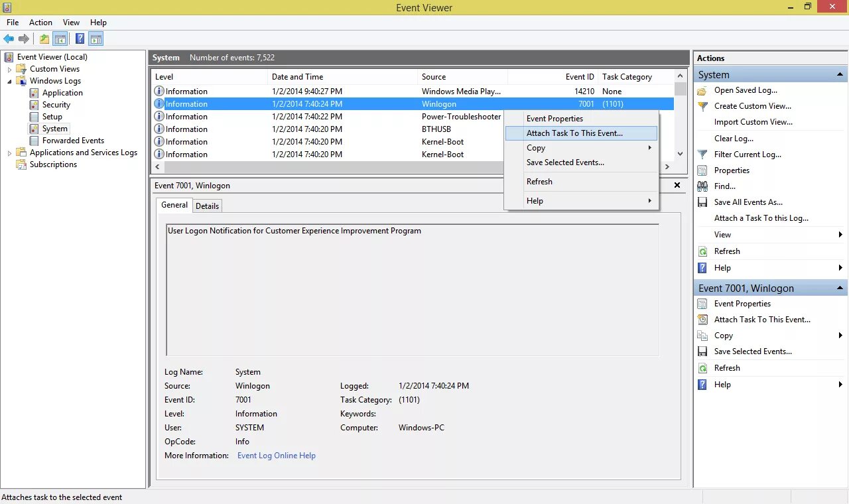Open Copy submenu in the context menu
This screenshot has height=504, width=849.
point(582,148)
